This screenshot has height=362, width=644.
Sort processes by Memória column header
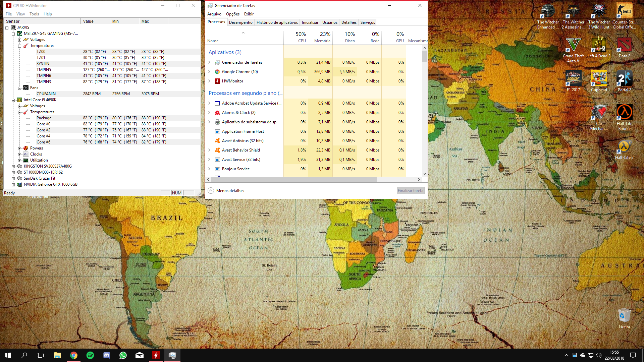click(x=320, y=37)
